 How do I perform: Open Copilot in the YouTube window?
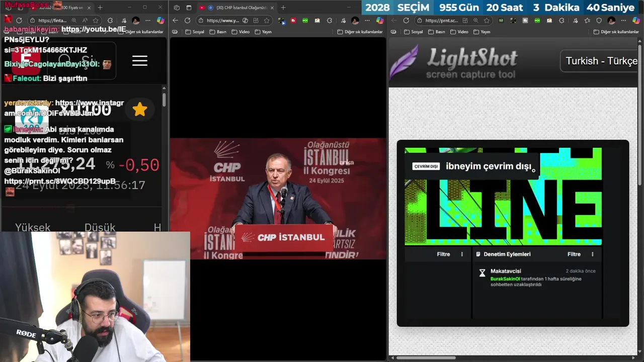coord(380,21)
